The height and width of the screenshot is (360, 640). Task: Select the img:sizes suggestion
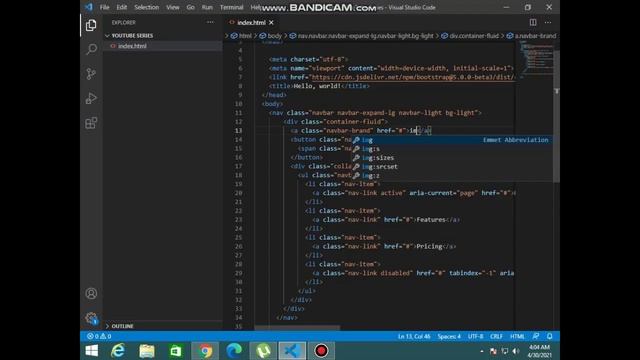pyautogui.click(x=451, y=158)
